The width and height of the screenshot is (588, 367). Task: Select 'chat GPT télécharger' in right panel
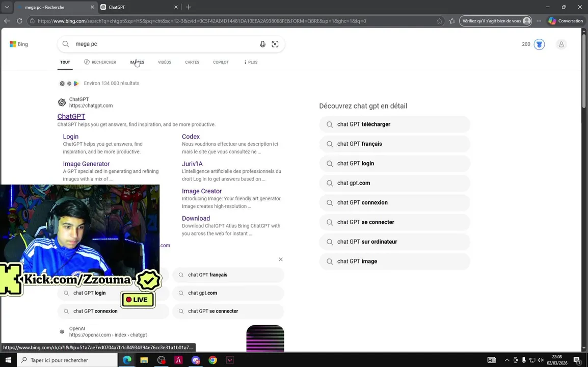coord(394,124)
